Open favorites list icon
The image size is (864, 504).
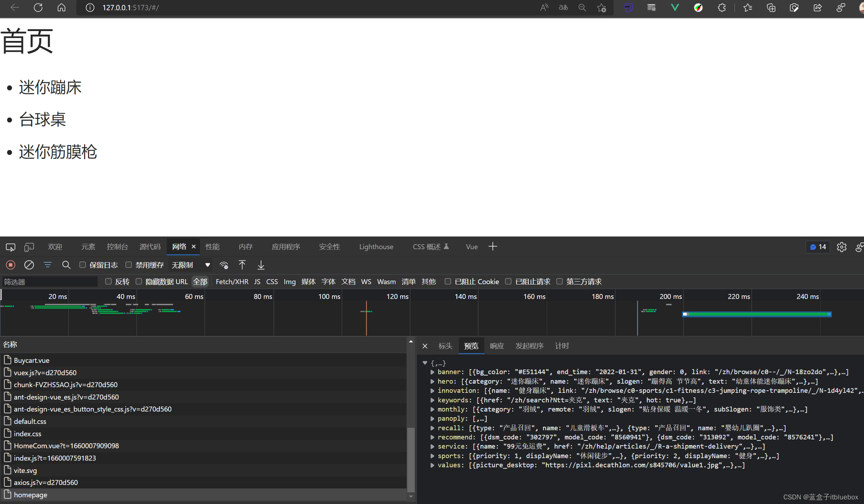tap(747, 7)
